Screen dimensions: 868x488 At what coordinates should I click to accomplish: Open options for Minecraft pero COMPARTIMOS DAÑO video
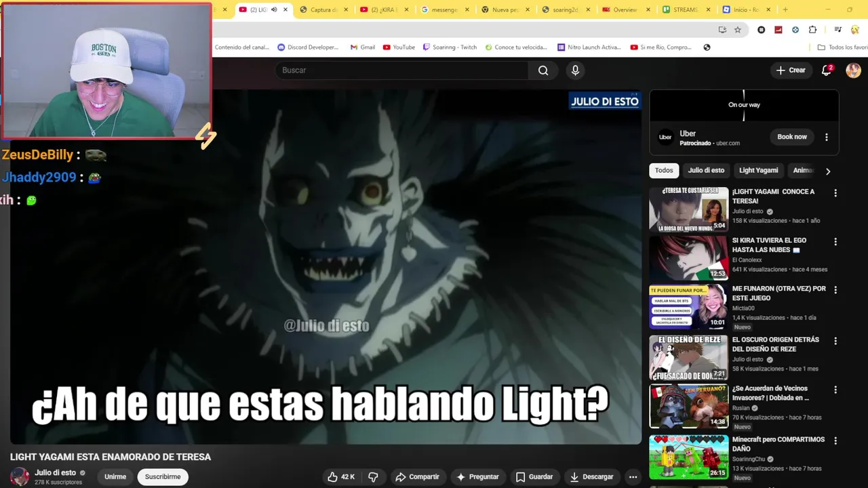835,441
